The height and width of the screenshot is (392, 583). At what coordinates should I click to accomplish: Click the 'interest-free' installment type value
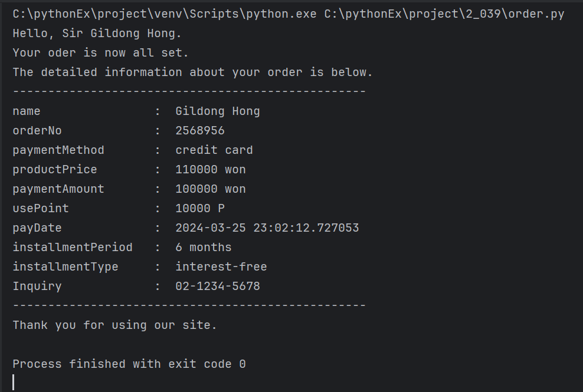[221, 267]
